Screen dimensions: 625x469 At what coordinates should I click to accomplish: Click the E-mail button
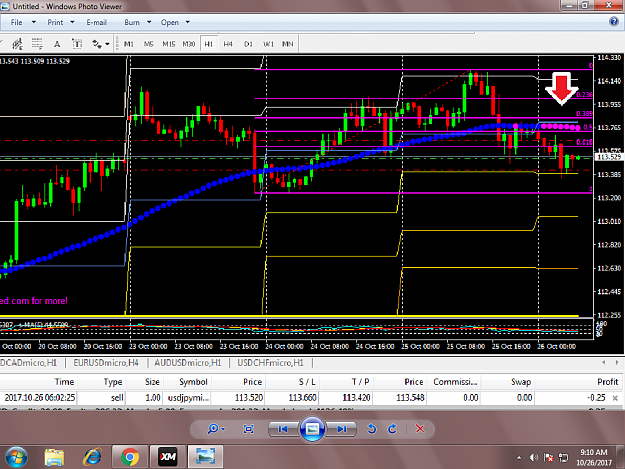tap(96, 22)
